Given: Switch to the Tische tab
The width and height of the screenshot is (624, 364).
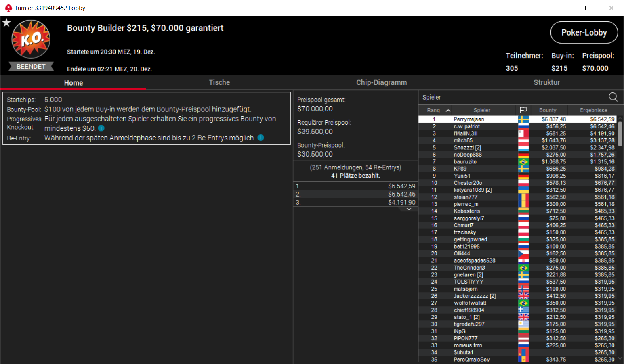Looking at the screenshot, I should click(x=219, y=82).
